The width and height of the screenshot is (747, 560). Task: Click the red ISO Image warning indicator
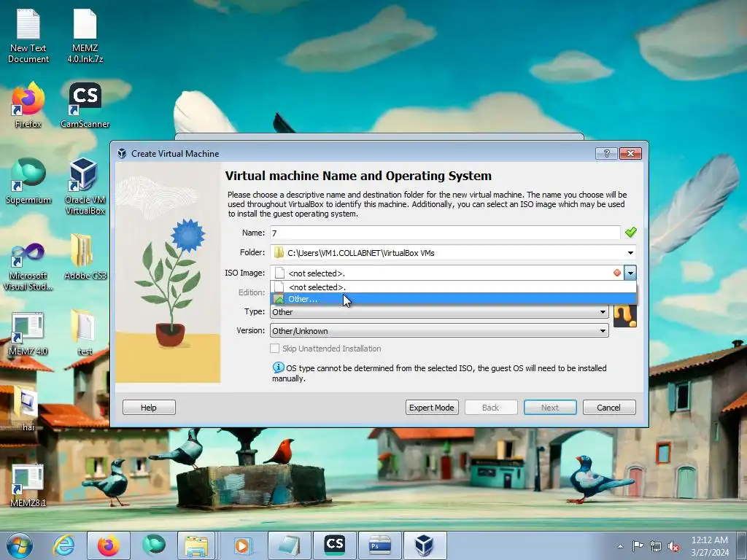coord(617,273)
